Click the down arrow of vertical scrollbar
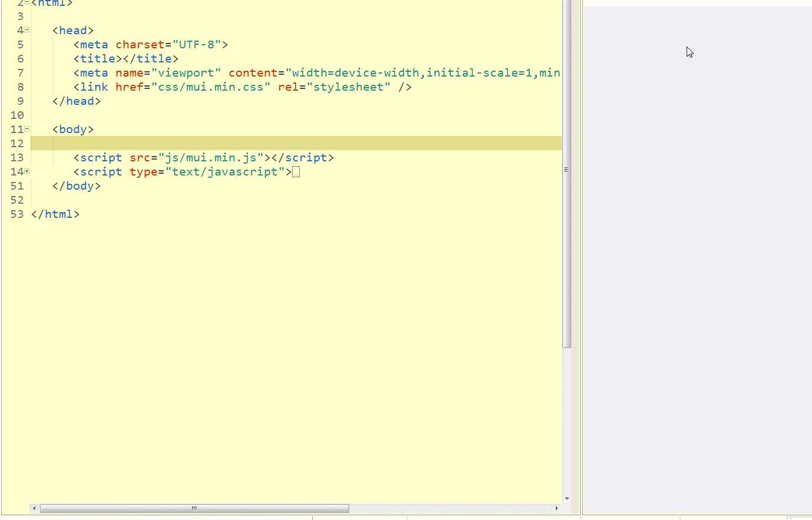 566,499
